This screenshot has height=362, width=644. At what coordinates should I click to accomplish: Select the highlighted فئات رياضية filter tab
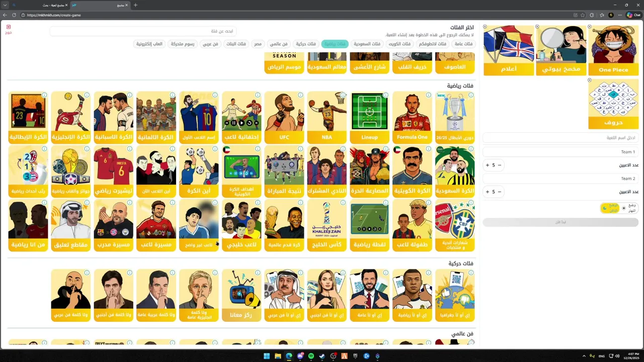tap(335, 44)
